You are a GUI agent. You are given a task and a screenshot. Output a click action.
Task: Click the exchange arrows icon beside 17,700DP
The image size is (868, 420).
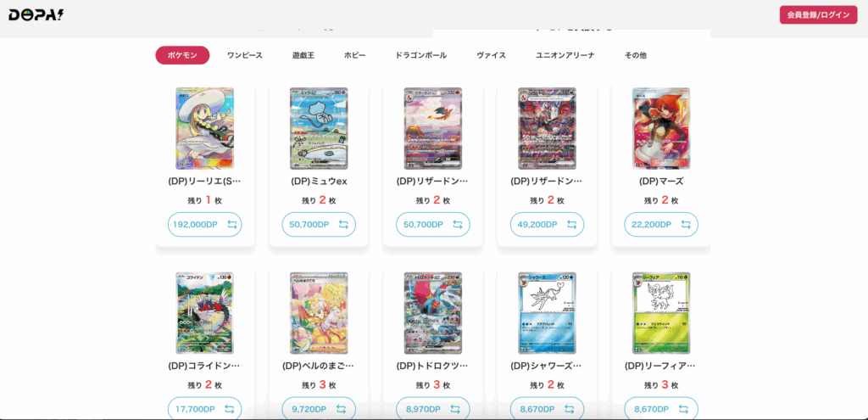pyautogui.click(x=229, y=409)
